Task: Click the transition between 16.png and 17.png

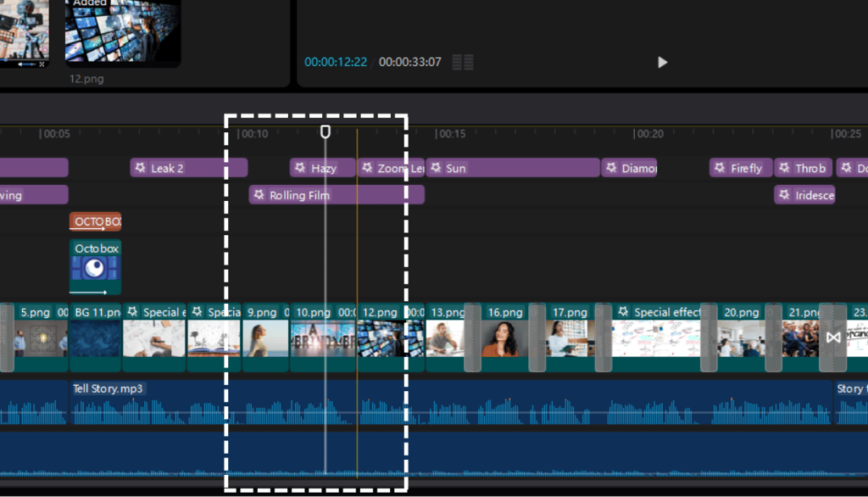Action: [x=537, y=337]
